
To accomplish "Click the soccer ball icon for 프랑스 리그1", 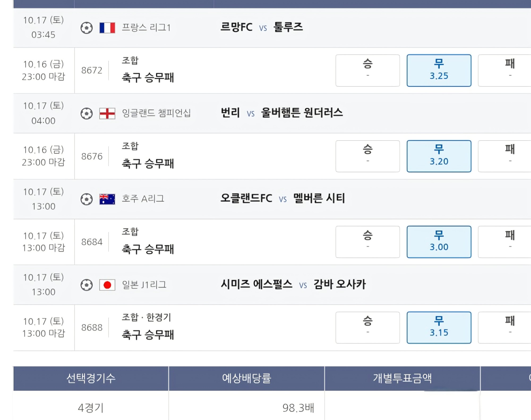I will click(87, 28).
